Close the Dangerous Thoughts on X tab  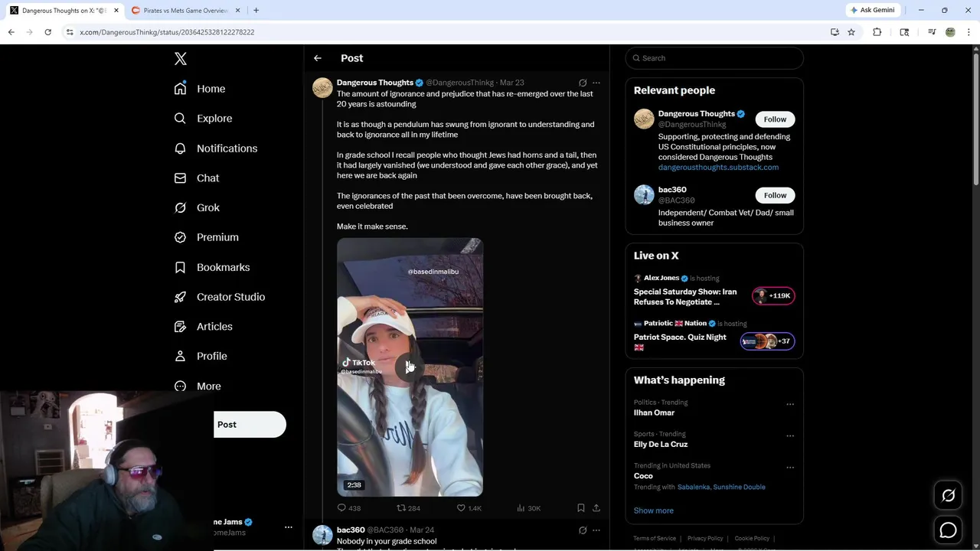116,11
